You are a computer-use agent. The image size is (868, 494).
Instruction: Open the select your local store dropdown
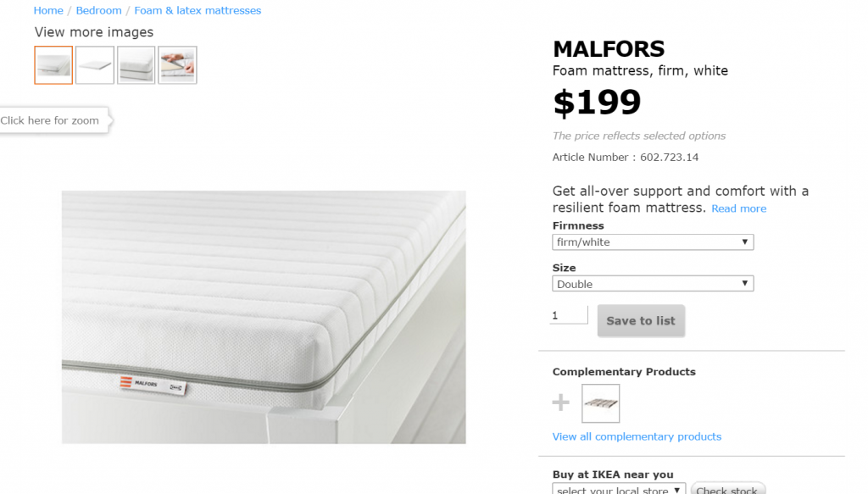click(619, 489)
